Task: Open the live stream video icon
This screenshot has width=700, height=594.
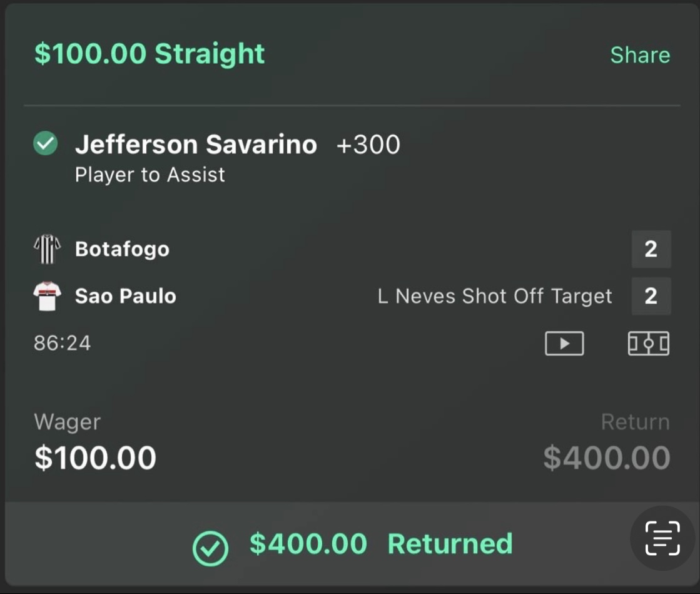Action: click(x=564, y=343)
